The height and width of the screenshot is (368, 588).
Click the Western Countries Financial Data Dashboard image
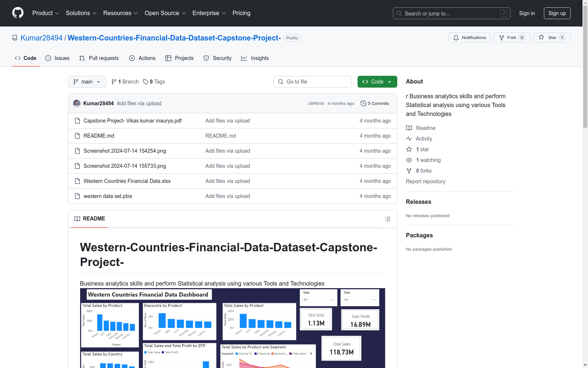[233, 328]
